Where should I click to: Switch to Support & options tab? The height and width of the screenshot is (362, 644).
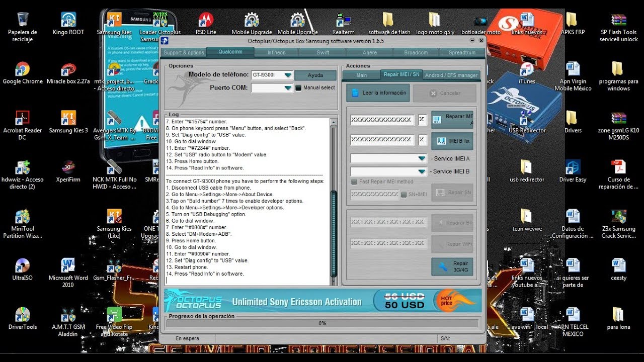pos(184,52)
